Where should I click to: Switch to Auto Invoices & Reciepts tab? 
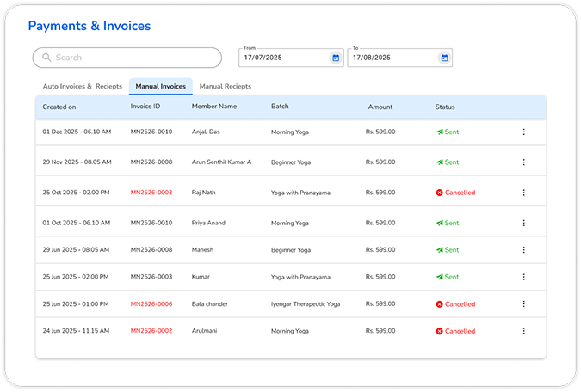pyautogui.click(x=83, y=86)
